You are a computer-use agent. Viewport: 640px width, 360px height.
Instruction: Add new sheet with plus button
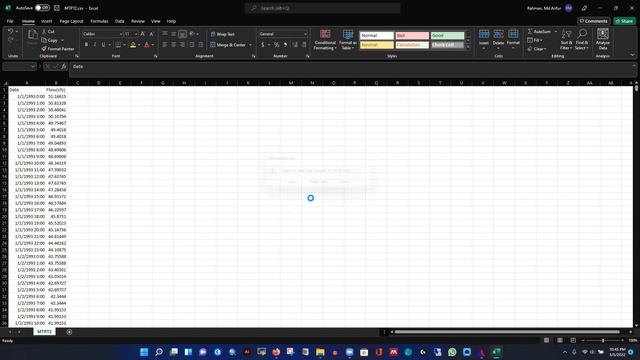pyautogui.click(x=69, y=332)
